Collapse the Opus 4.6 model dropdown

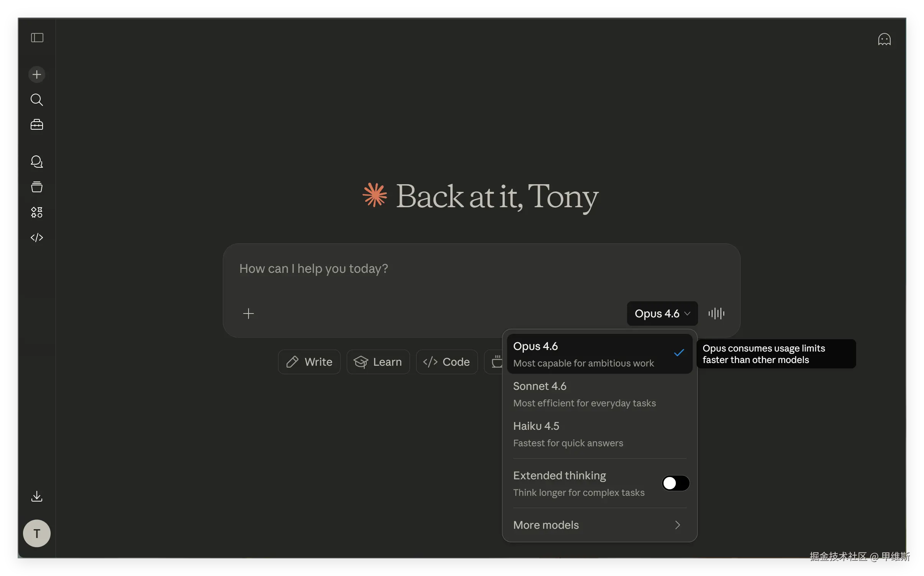pyautogui.click(x=662, y=314)
